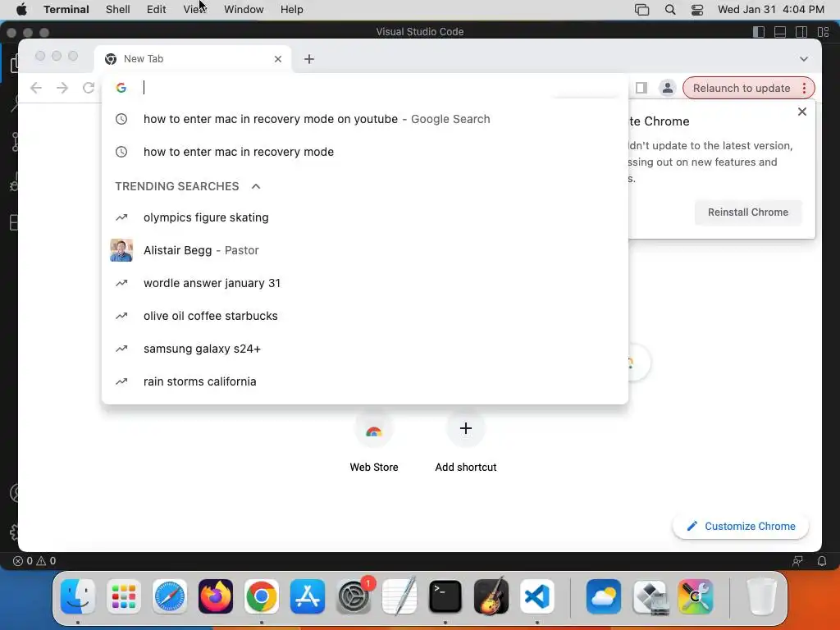Select 'how to enter mac in recovery mode on youtube'
Viewport: 840px width, 630px height.
click(365, 119)
